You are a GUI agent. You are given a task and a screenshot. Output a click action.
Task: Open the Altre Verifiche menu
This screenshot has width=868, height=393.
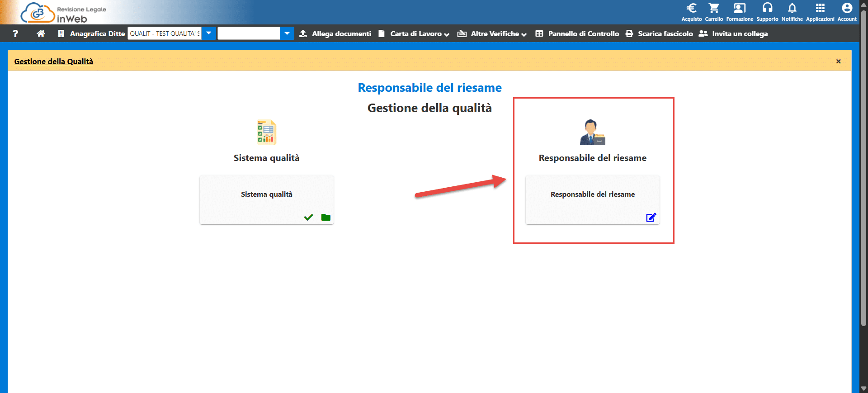pos(495,33)
